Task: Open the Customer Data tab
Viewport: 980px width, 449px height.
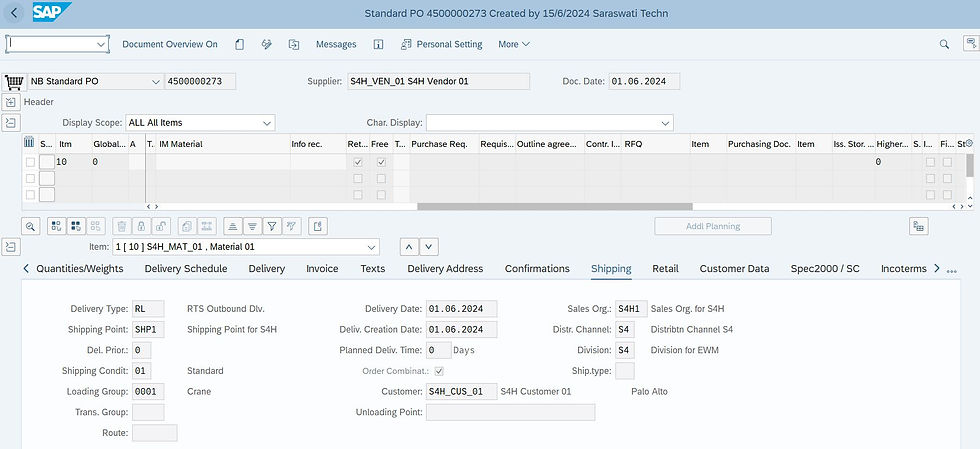Action: [x=734, y=269]
